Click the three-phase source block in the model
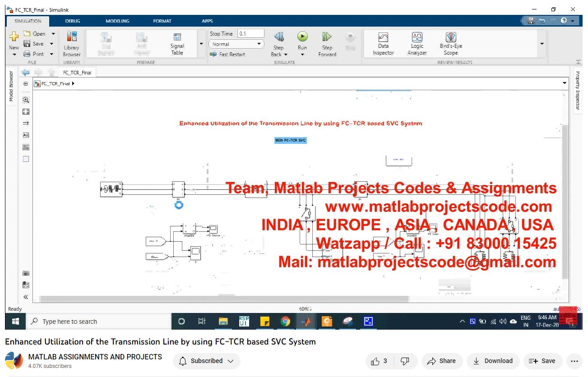588x377 pixels. coord(111,189)
